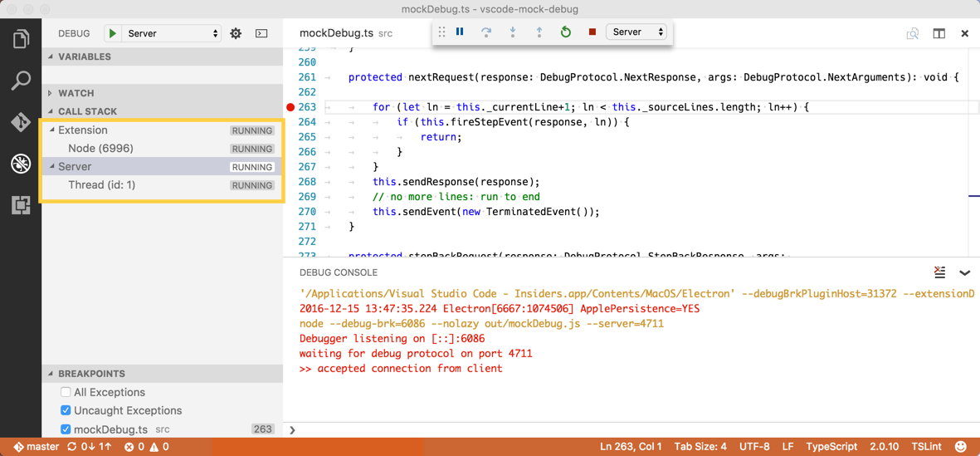Open the Explorer view in activity bar
Screen dimensions: 980x456
click(21, 39)
